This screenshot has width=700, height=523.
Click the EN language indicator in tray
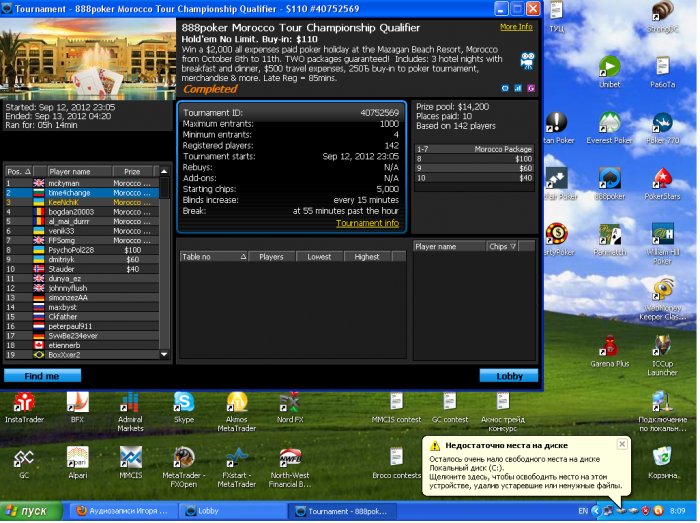(x=583, y=511)
